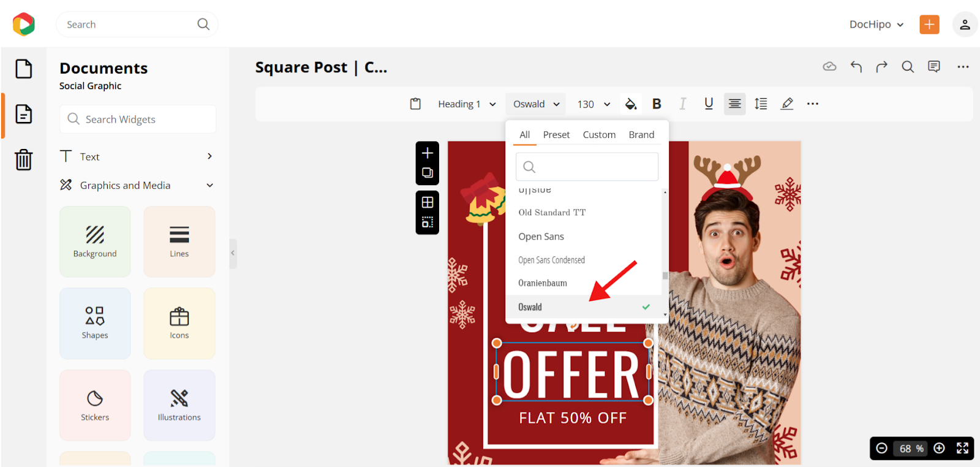Viewport: 980px width, 467px height.
Task: Redo the last action
Action: 881,66
